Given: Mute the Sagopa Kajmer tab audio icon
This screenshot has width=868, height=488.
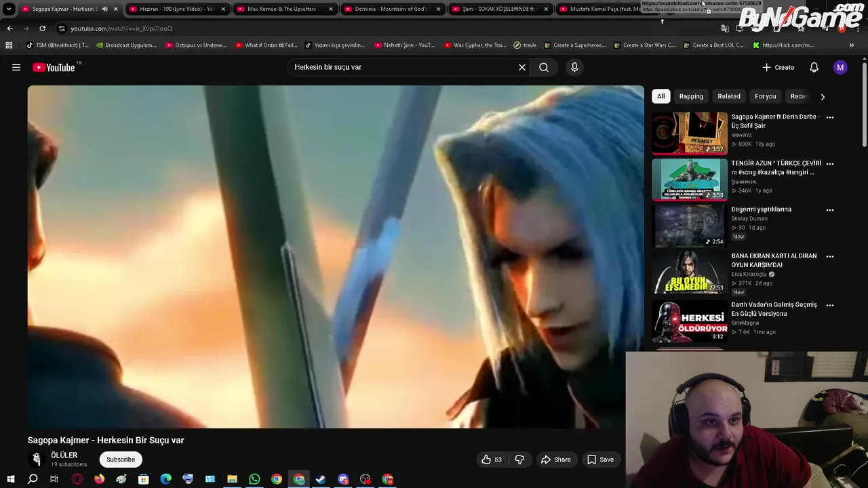Looking at the screenshot, I should [104, 9].
